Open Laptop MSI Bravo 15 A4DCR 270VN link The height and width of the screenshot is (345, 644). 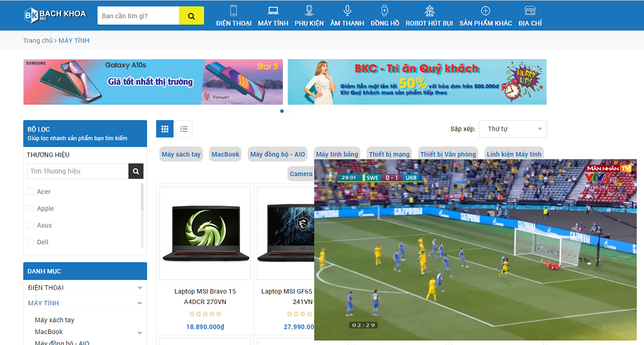pyautogui.click(x=205, y=296)
